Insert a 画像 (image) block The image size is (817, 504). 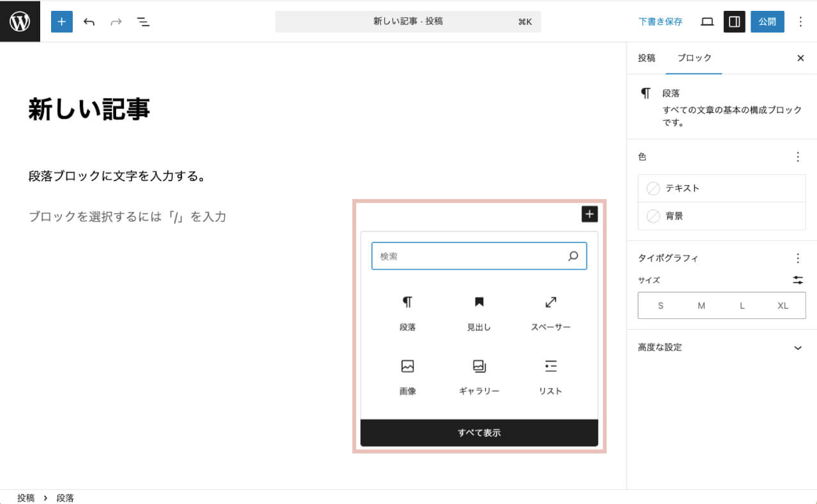tap(408, 376)
